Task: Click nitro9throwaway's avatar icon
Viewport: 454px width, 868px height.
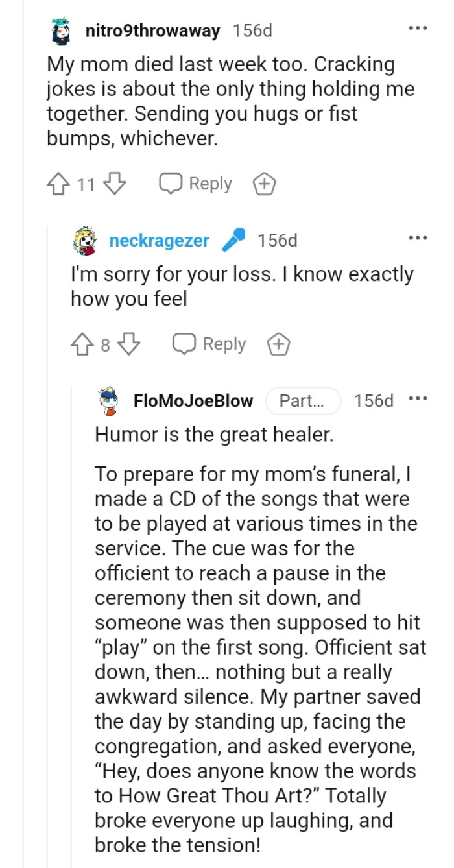Action: pyautogui.click(x=62, y=30)
